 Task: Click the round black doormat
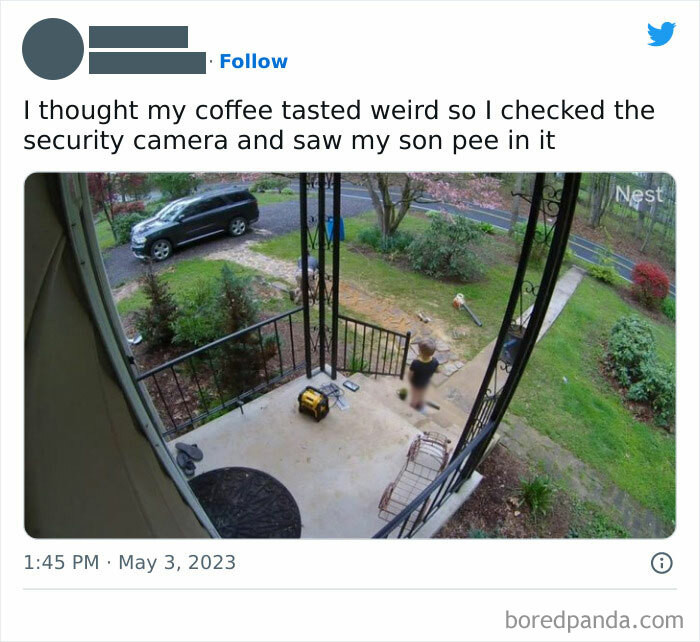pyautogui.click(x=245, y=503)
